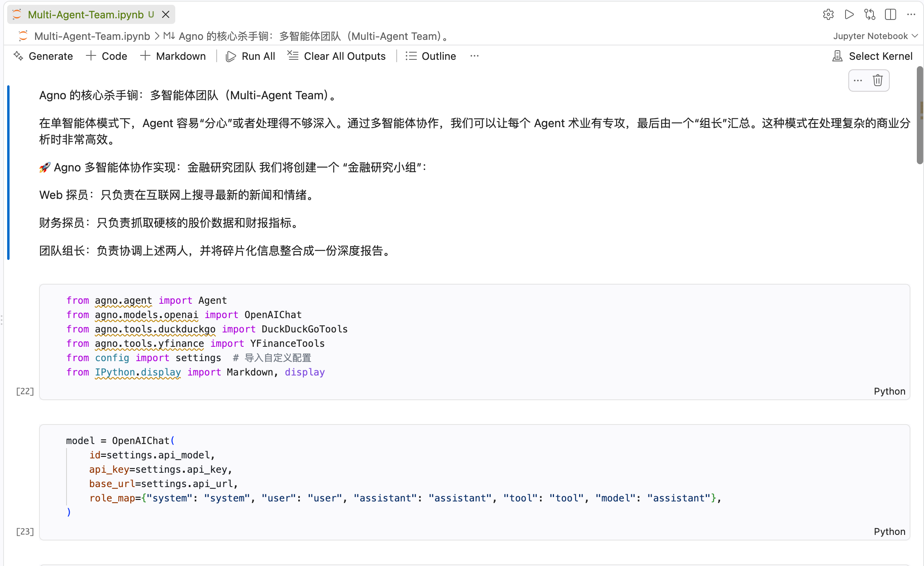
Task: Run All notebook cells
Action: [x=251, y=56]
